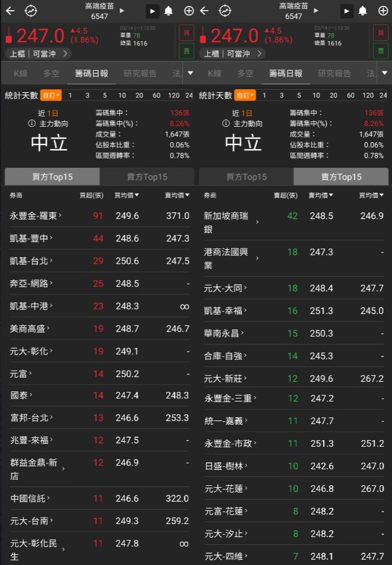The image size is (392, 565).
Task: Switch to the 多空 tab on the sellers screen
Action: pyautogui.click(x=245, y=74)
